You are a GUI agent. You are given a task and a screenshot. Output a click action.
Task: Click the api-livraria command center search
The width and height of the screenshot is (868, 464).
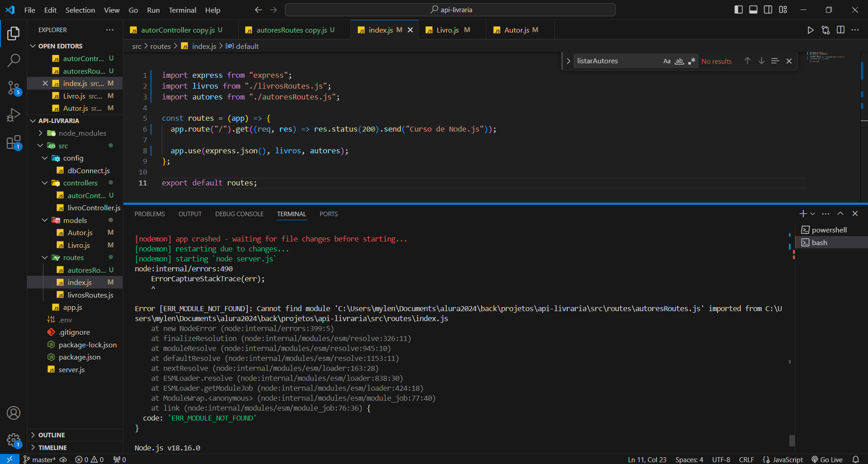tap(450, 9)
